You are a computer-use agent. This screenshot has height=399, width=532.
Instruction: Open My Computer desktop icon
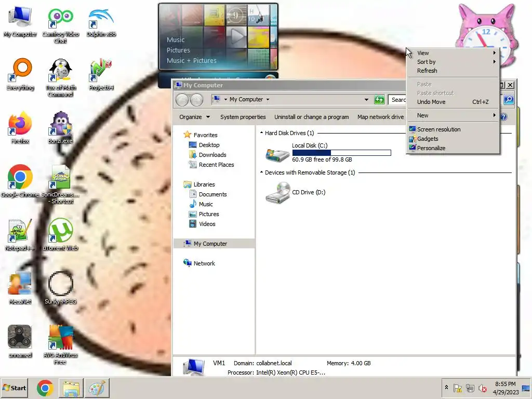(20, 21)
